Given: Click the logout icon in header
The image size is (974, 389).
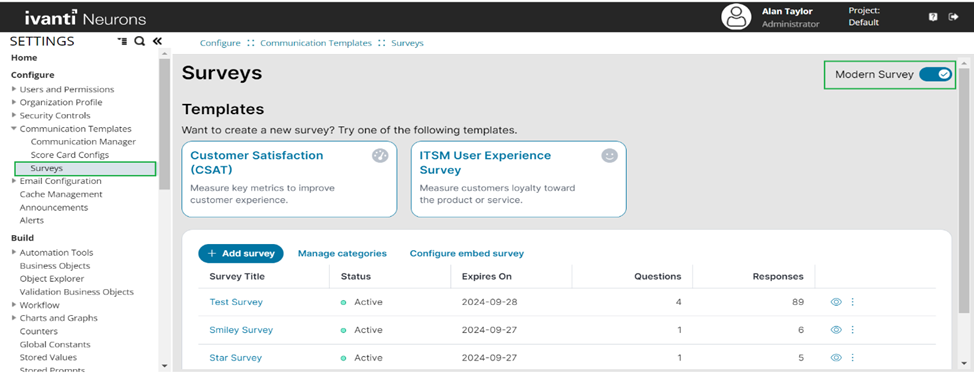Looking at the screenshot, I should click(954, 17).
